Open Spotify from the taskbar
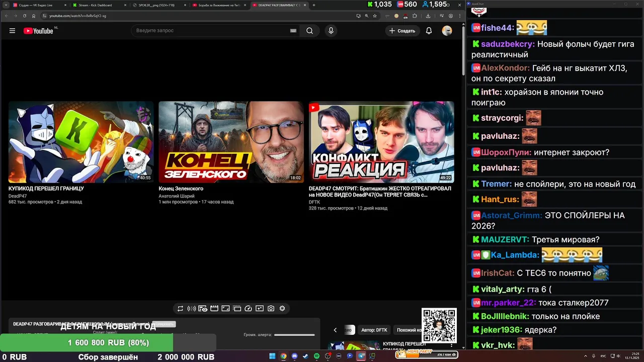 click(x=316, y=356)
